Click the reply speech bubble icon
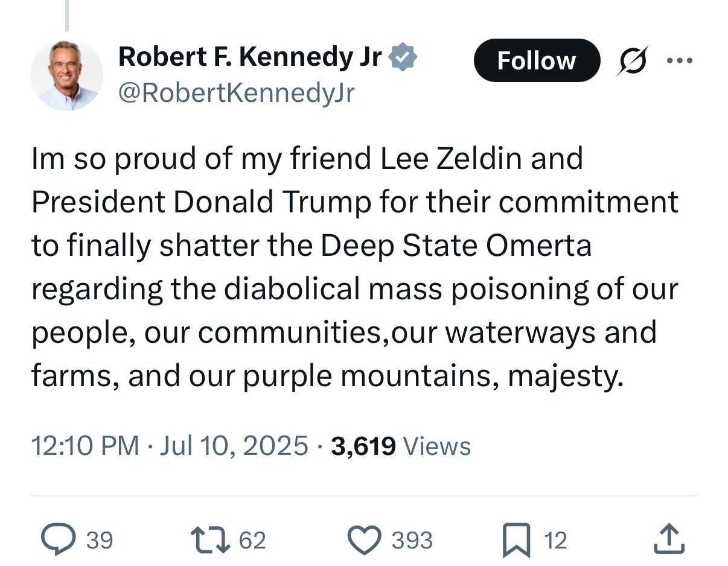Viewport: 728px width, 566px height. point(58,539)
